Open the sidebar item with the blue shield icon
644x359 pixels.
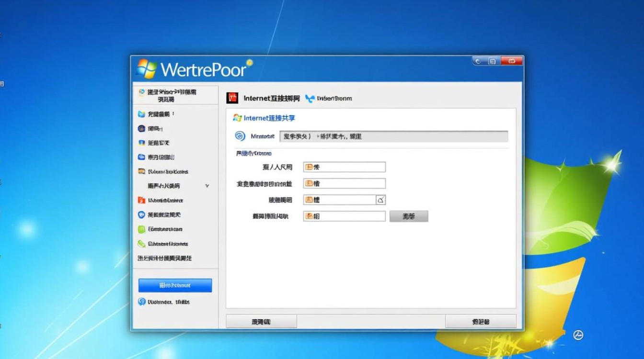pyautogui.click(x=141, y=215)
